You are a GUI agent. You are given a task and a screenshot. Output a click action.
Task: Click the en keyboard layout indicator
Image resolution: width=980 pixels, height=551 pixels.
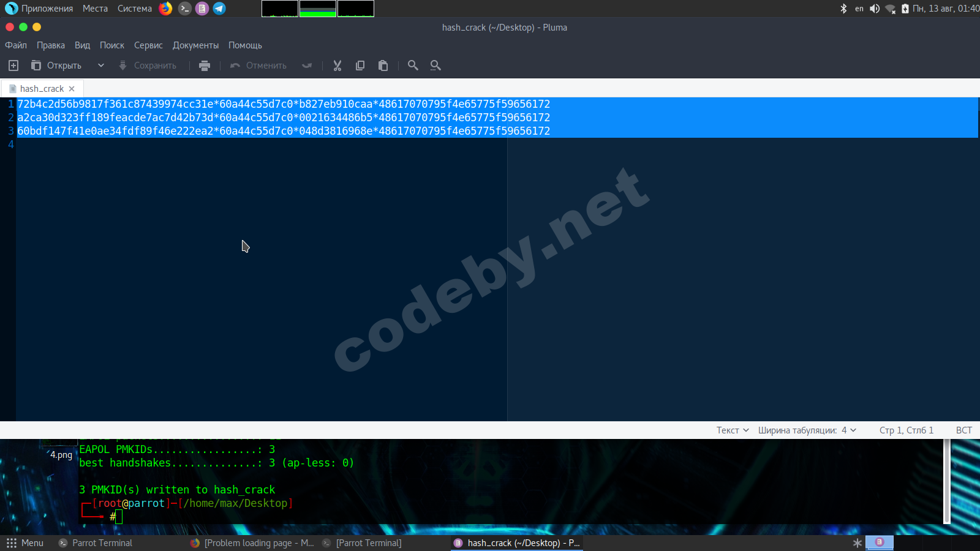pos(859,9)
